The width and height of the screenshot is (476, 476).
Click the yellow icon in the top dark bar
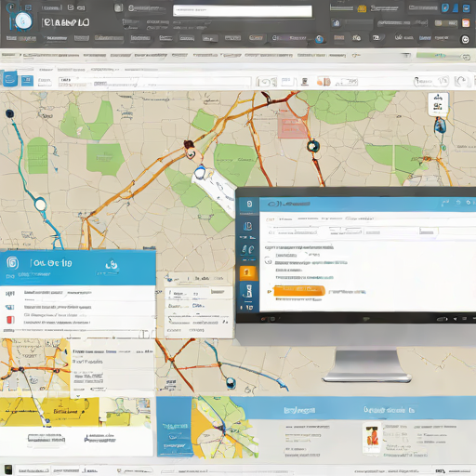tap(362, 8)
